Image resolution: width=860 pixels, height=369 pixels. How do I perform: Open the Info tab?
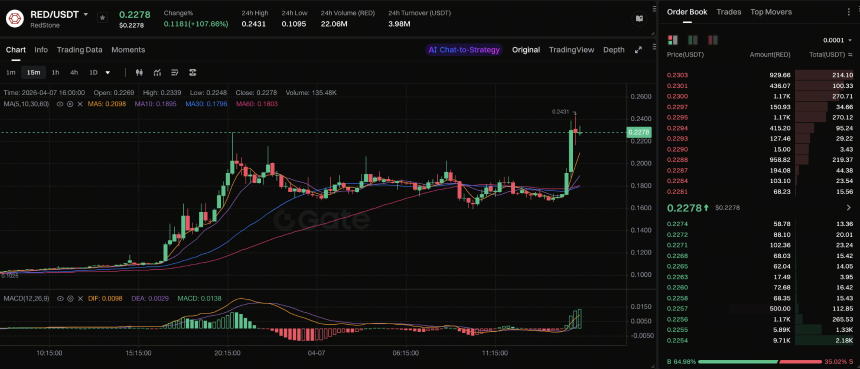tap(41, 50)
